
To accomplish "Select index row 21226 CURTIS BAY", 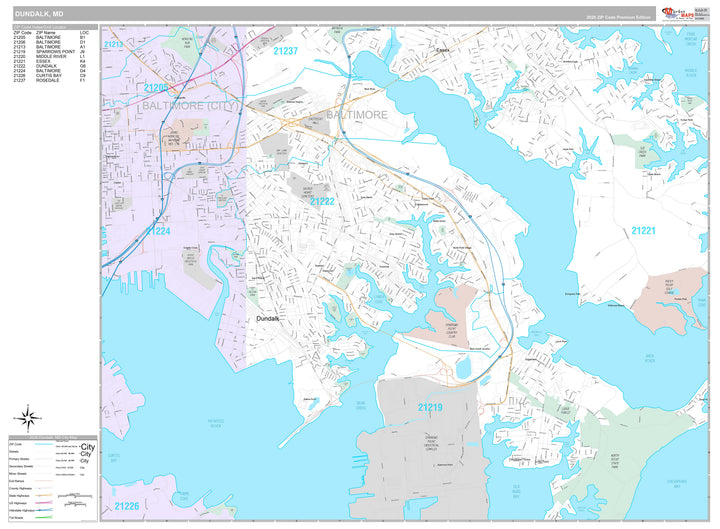I will tap(50, 75).
